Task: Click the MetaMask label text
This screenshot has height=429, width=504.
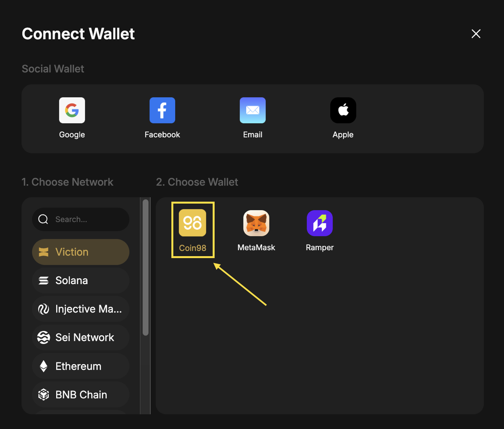Action: 256,248
